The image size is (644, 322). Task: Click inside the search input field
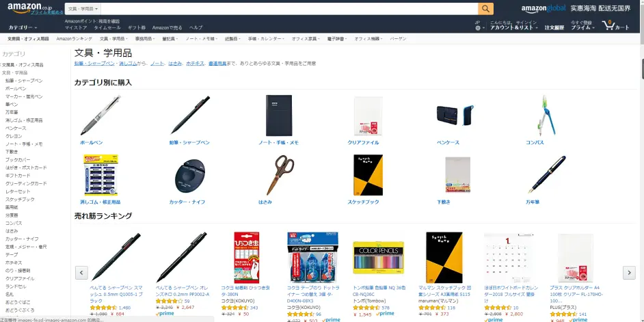(289, 9)
